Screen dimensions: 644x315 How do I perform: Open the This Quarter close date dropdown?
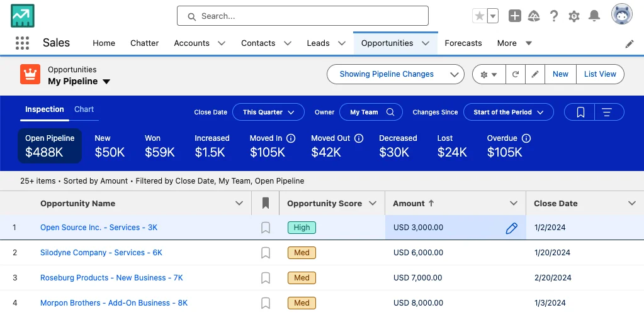269,112
